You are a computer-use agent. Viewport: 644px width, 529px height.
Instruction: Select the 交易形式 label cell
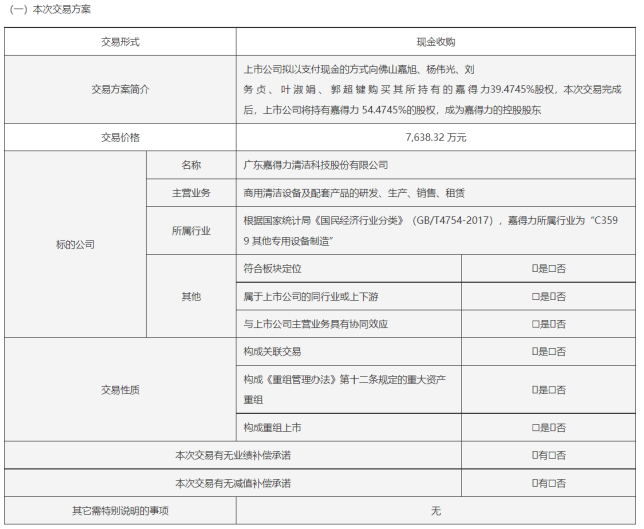tap(120, 42)
